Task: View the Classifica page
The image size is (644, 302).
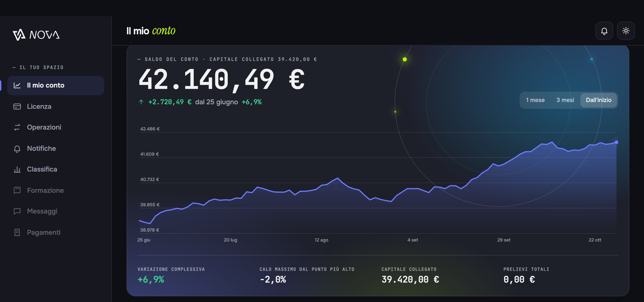Action: (56, 169)
